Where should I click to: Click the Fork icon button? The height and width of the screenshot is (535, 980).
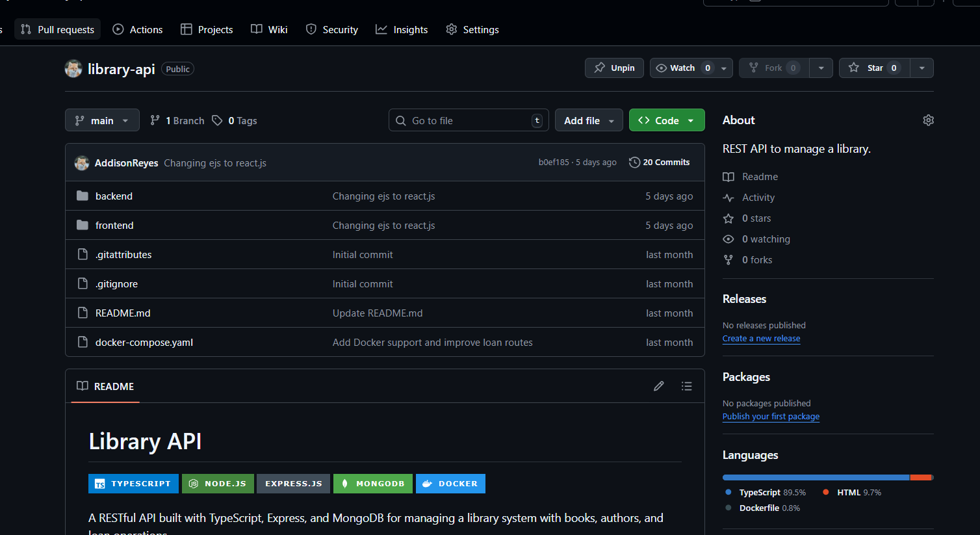tap(753, 68)
